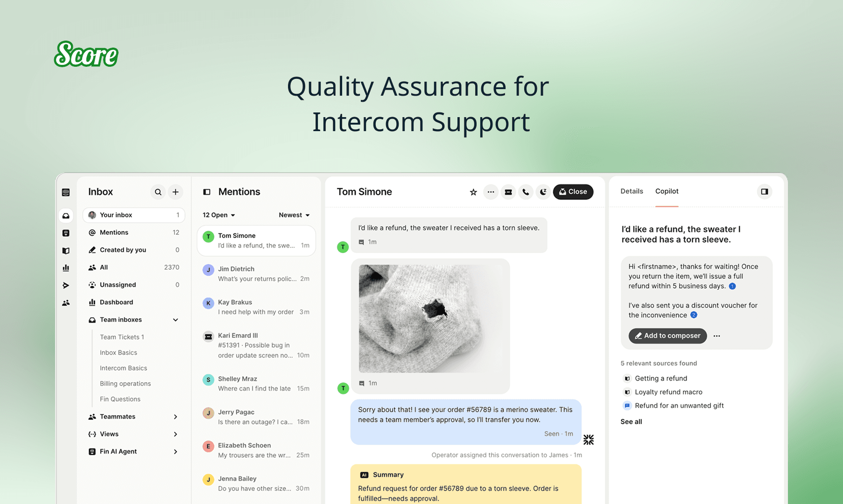The width and height of the screenshot is (843, 504).
Task: Open the knowledge book icon in left rail
Action: tap(66, 251)
